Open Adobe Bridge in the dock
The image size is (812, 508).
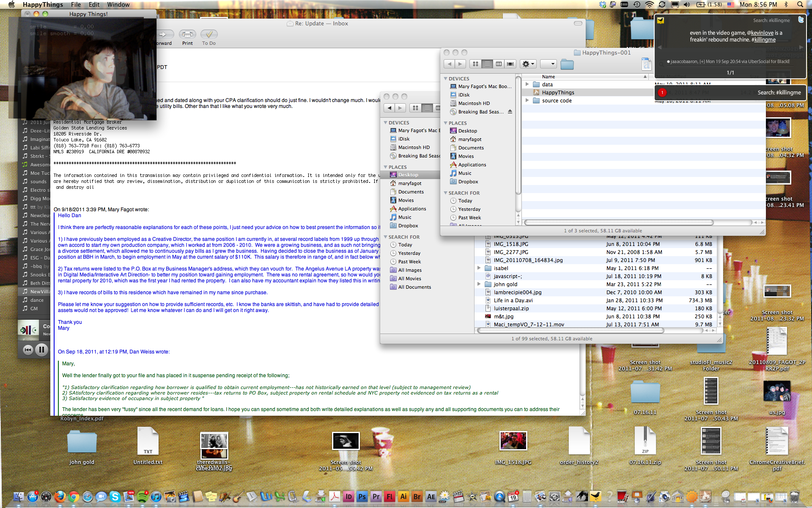point(417,497)
